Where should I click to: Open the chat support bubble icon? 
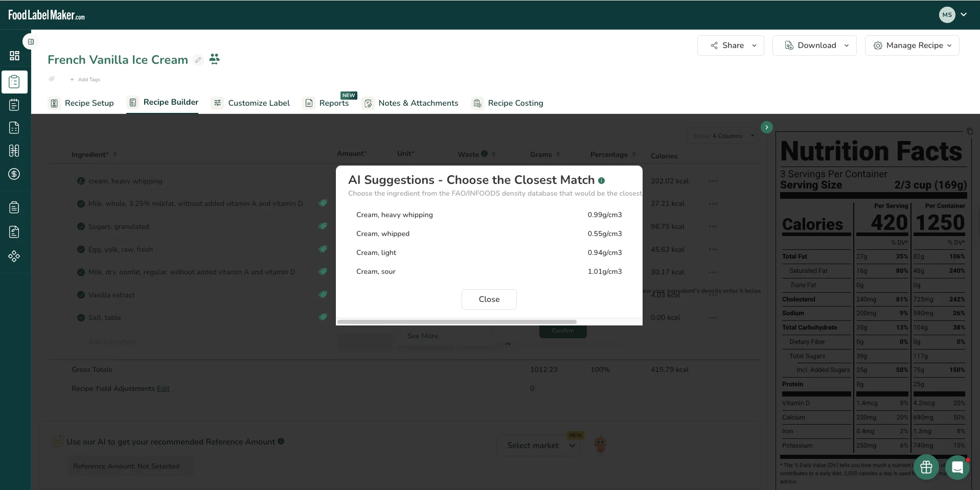(958, 467)
